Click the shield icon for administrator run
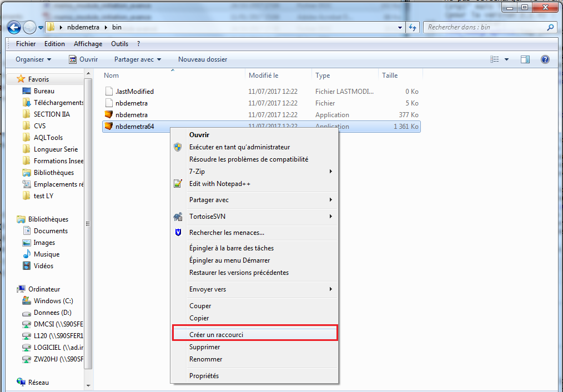563x392 pixels. (x=178, y=147)
